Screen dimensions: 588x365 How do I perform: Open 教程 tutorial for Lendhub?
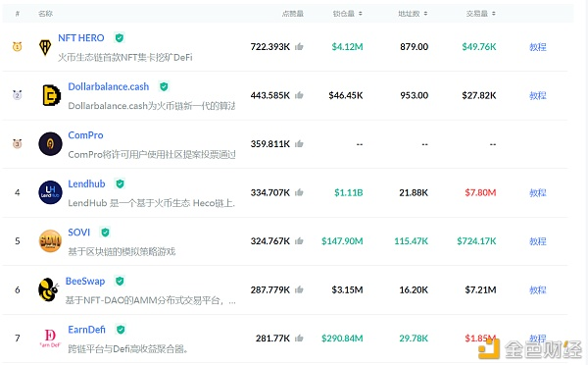pos(538,193)
